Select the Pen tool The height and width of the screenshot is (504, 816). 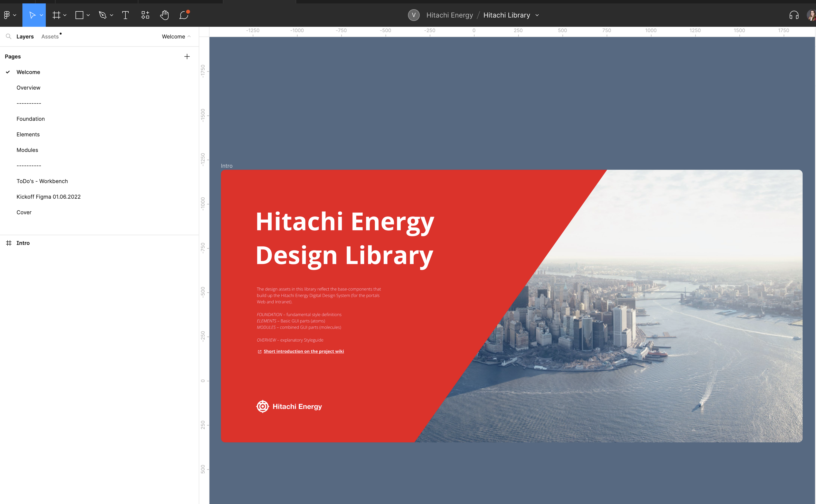coord(103,15)
